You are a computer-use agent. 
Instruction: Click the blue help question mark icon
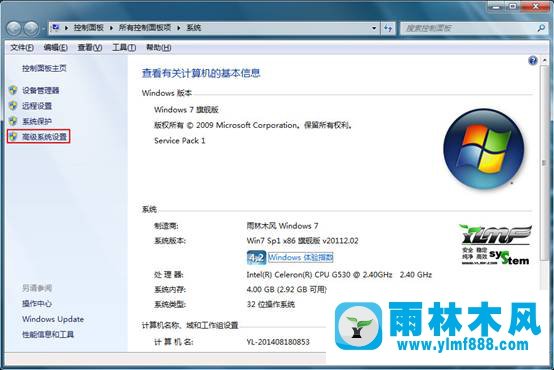[x=532, y=61]
